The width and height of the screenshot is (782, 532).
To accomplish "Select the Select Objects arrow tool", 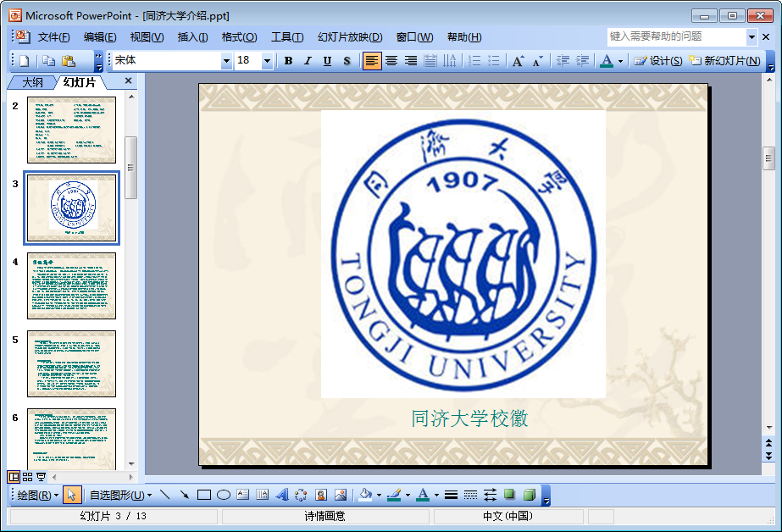I will tap(71, 495).
